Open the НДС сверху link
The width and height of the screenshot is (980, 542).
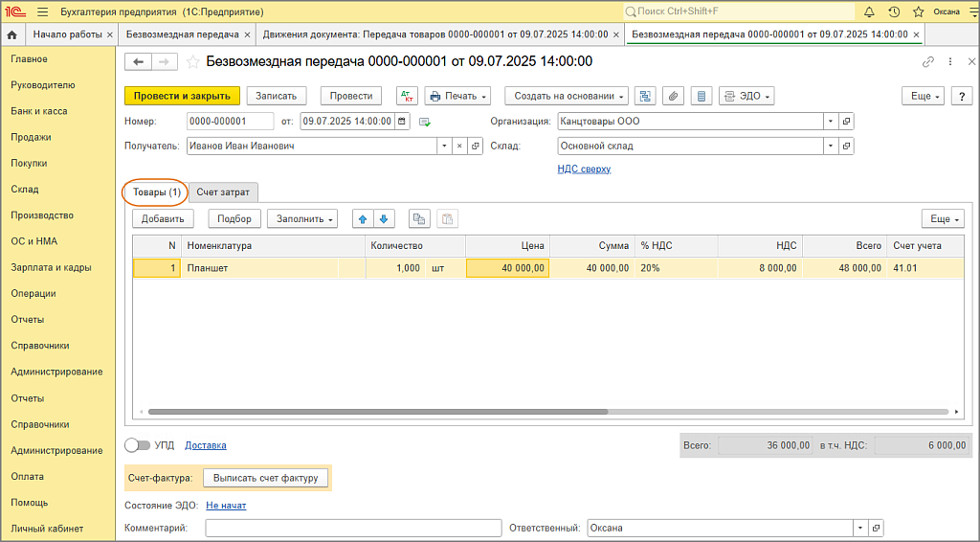click(x=584, y=169)
